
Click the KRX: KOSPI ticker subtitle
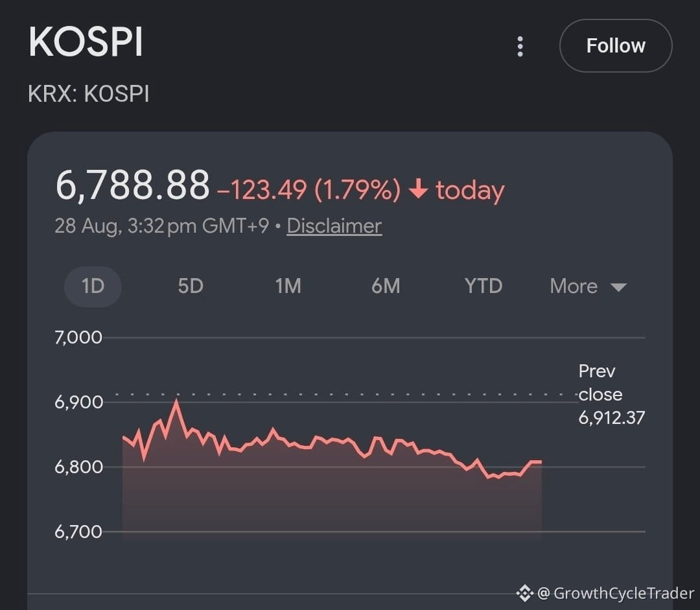click(x=88, y=94)
